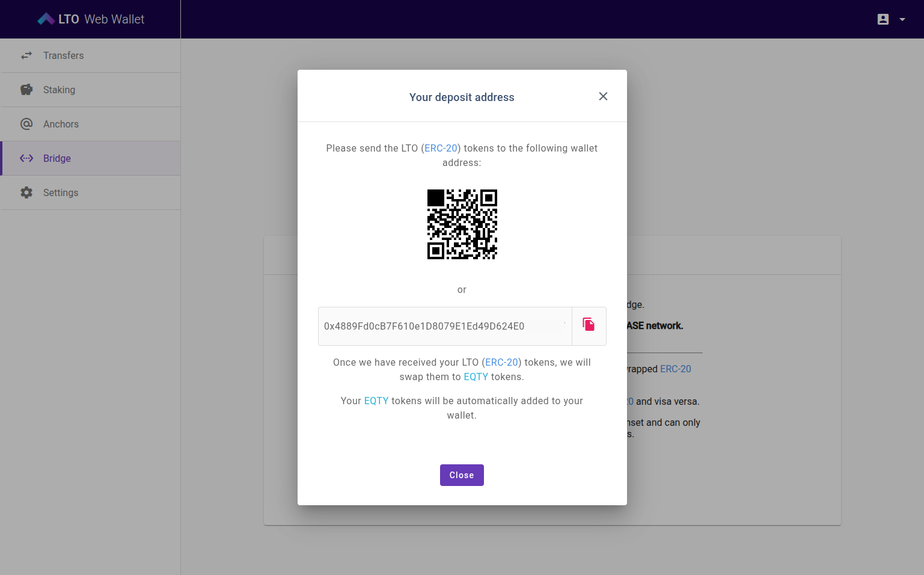Click the Anchors at-sign icon
The width and height of the screenshot is (924, 575).
pos(26,124)
